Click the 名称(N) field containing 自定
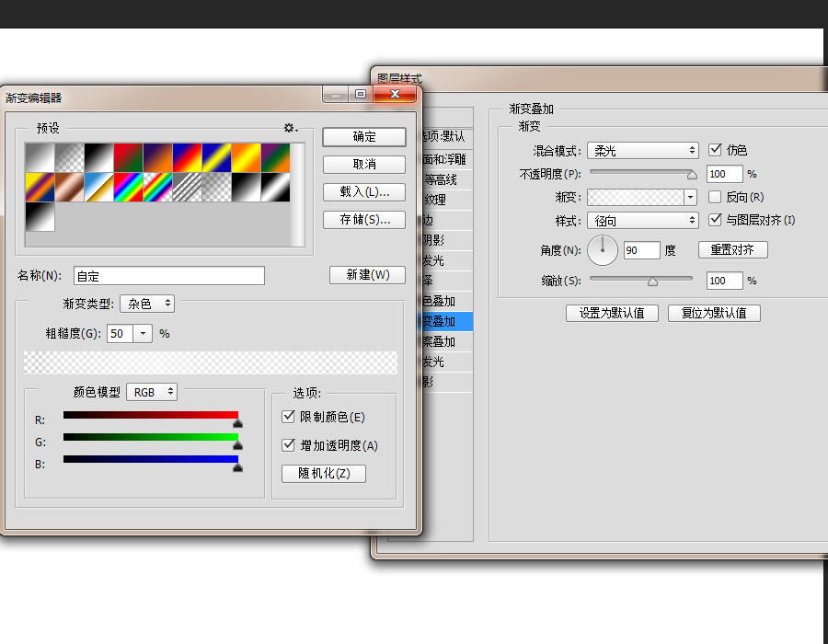This screenshot has width=828, height=644. point(169,276)
